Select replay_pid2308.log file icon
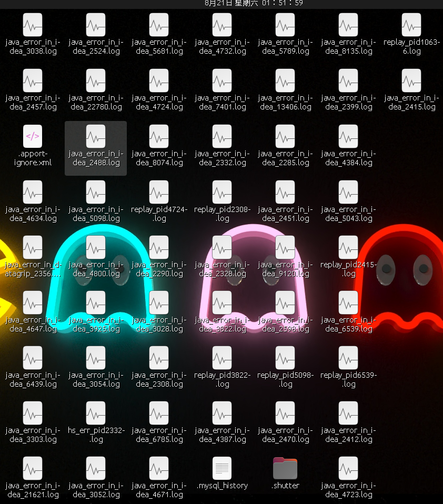The image size is (443, 504). point(222,192)
